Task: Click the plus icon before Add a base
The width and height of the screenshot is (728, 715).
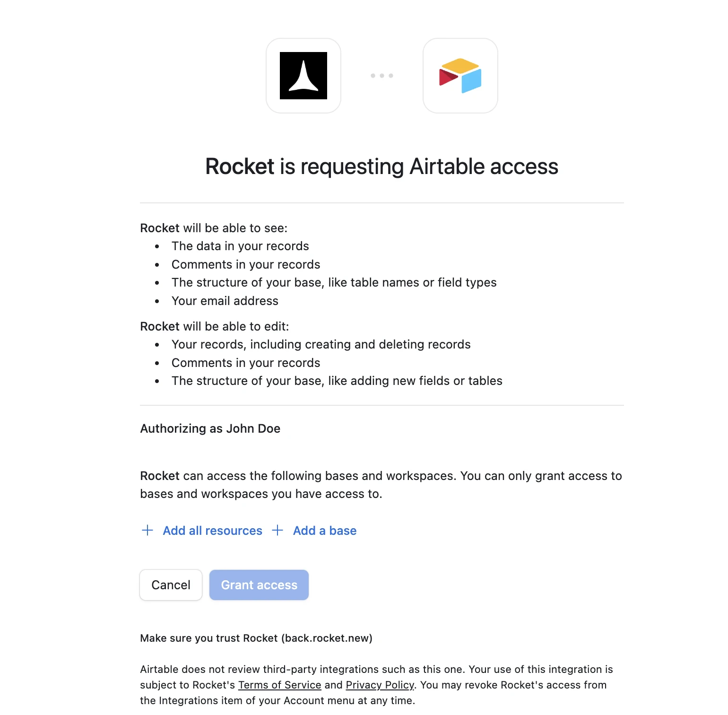Action: [x=277, y=531]
